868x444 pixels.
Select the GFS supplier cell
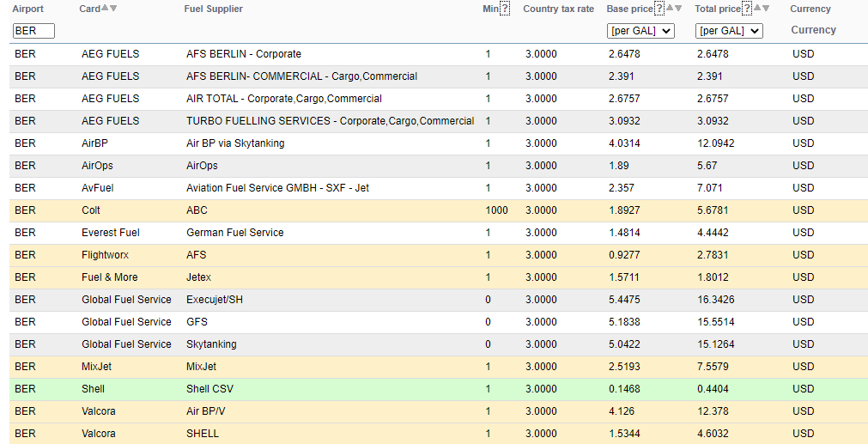(x=197, y=322)
